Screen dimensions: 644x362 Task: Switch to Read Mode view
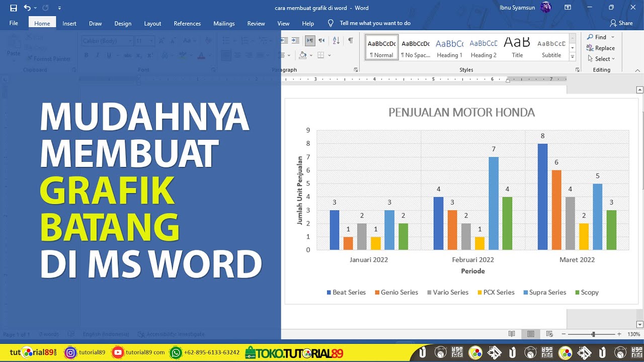click(x=512, y=334)
